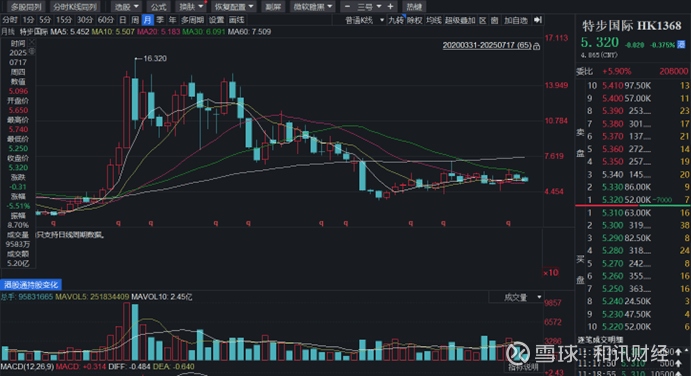Click the lock icon beside date range
Viewport: 691px width, 376px height.
536,46
